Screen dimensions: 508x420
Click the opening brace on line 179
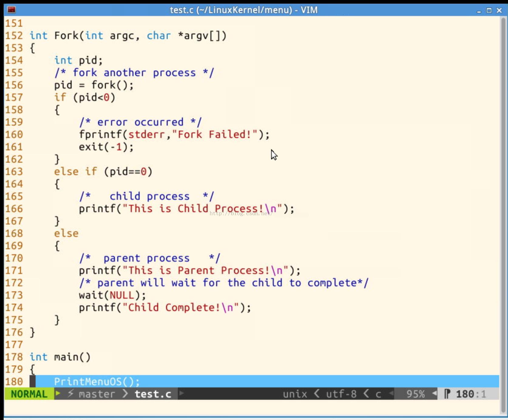tap(32, 370)
